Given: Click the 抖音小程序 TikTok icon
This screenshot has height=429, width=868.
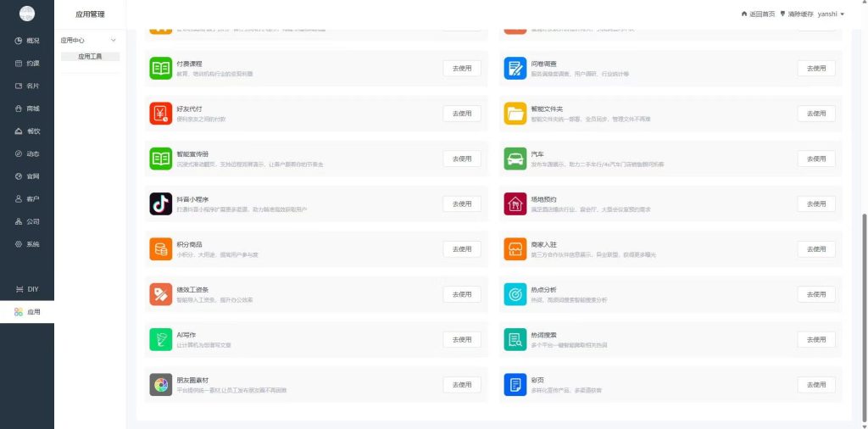Looking at the screenshot, I should coord(160,203).
